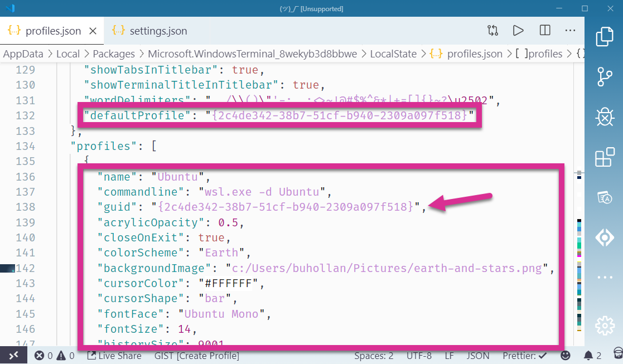
Task: Show additional activity bar views via the ellipsis
Action: 605,278
